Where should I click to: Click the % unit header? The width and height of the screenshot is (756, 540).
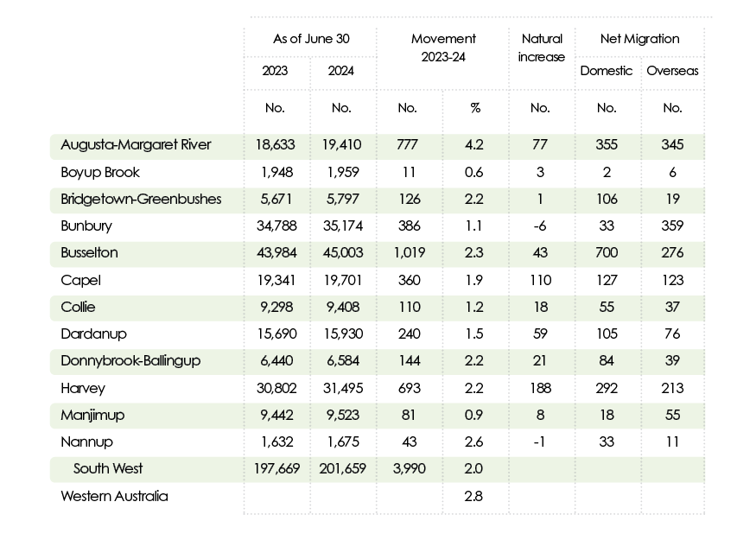475,108
